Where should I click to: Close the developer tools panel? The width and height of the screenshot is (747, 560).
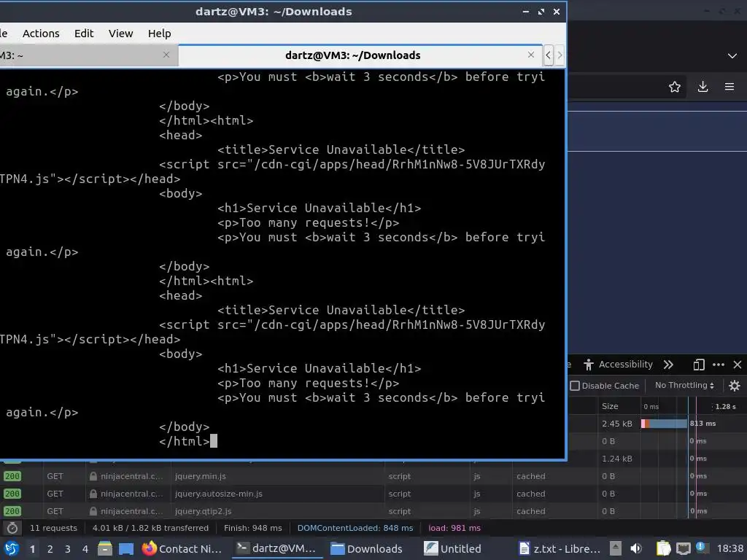coord(738,365)
